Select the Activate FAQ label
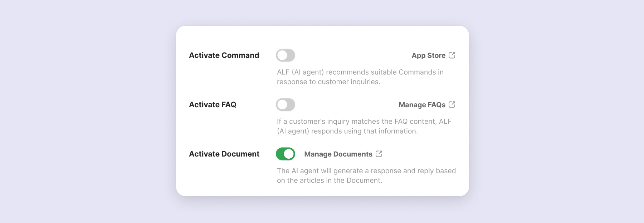This screenshot has height=223, width=644. 213,105
